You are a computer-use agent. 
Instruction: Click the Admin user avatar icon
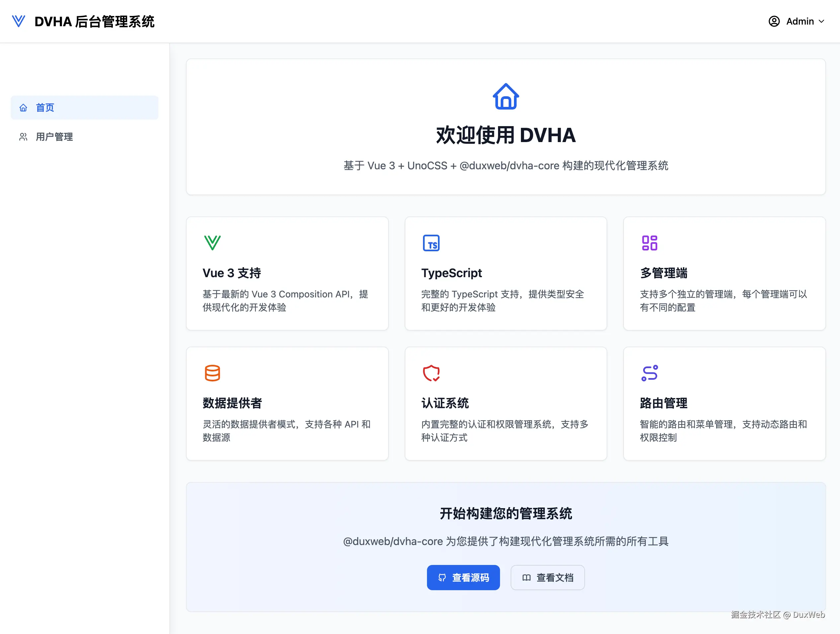(774, 21)
